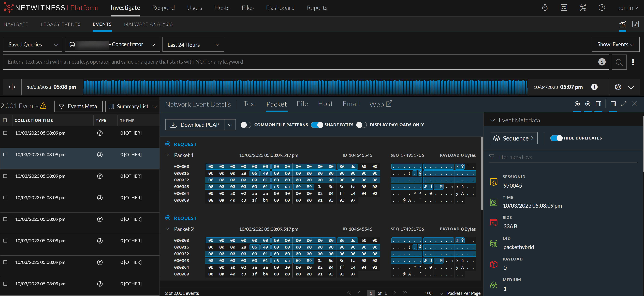Open the Last 24 Hours time range dropdown
Viewport: 644px width, 296px height.
click(193, 45)
